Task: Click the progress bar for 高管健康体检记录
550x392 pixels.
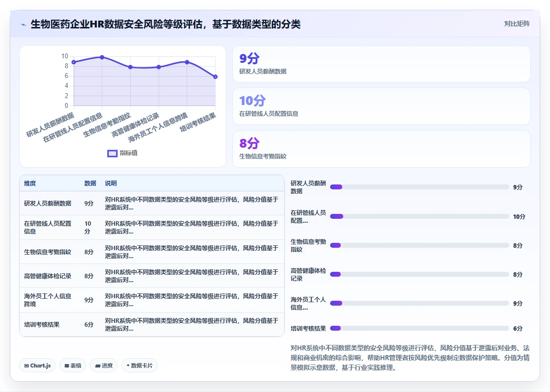Action: pyautogui.click(x=419, y=274)
